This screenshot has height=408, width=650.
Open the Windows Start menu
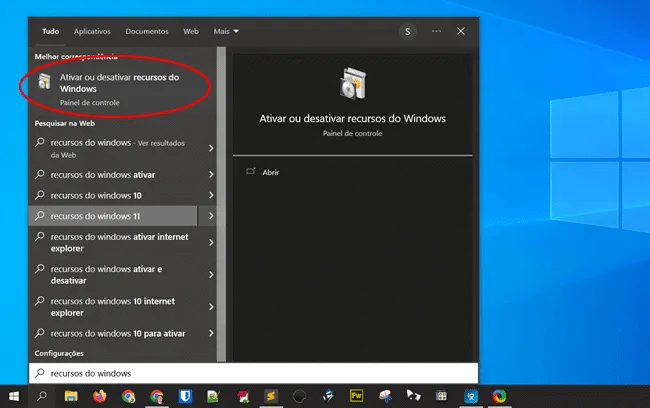[14, 396]
